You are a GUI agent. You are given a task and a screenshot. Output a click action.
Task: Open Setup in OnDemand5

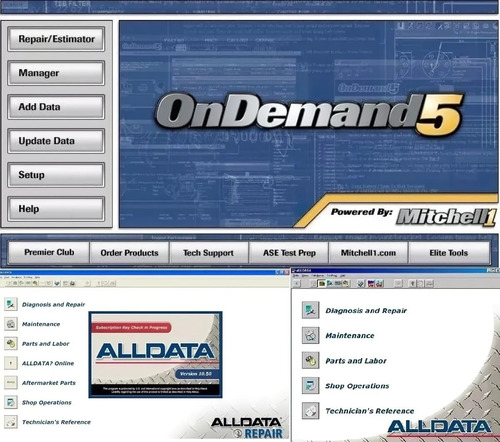coord(56,175)
